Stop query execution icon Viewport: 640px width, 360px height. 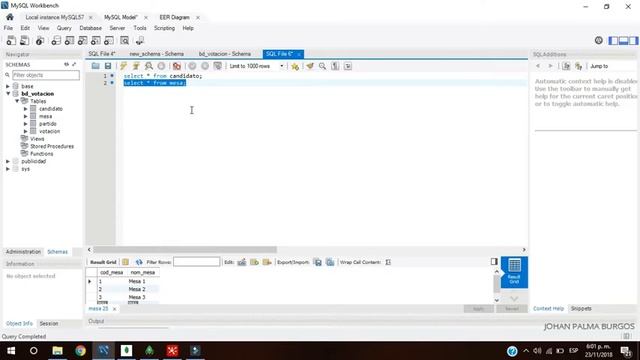click(x=162, y=66)
